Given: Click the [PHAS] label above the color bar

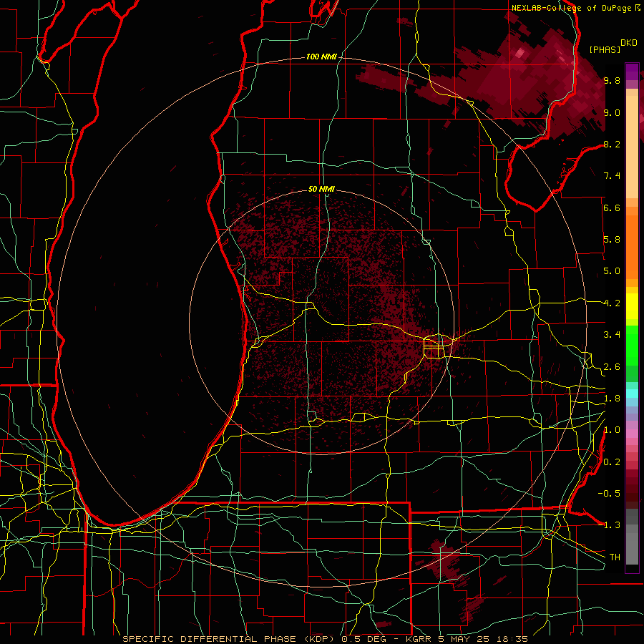Looking at the screenshot, I should pos(604,49).
